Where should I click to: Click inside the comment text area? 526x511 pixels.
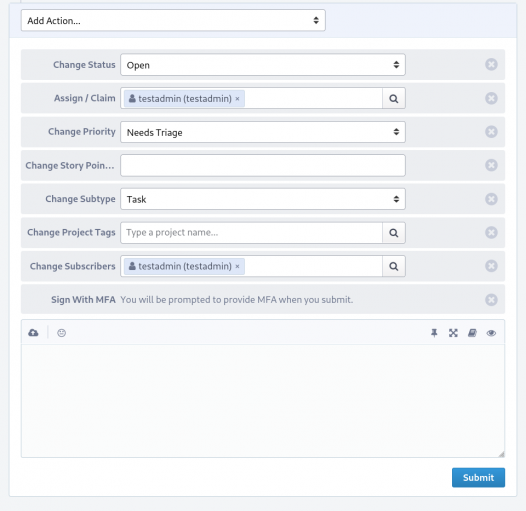pyautogui.click(x=263, y=401)
